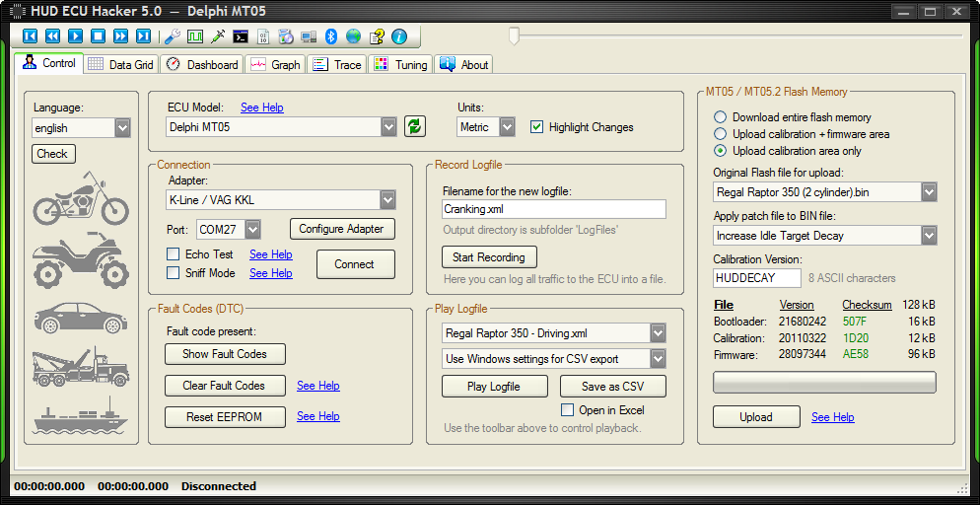Open the Tuning tab

pos(400,64)
